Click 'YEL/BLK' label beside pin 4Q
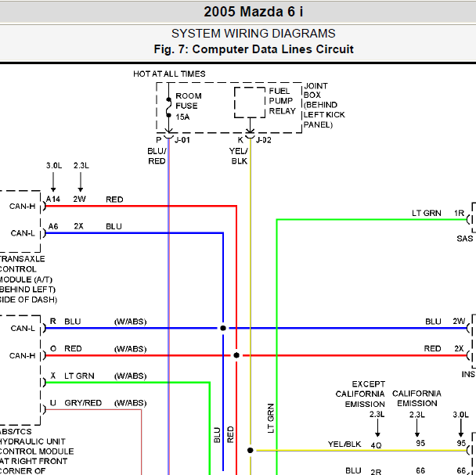Viewport: 476px width, 475px height. point(344,444)
